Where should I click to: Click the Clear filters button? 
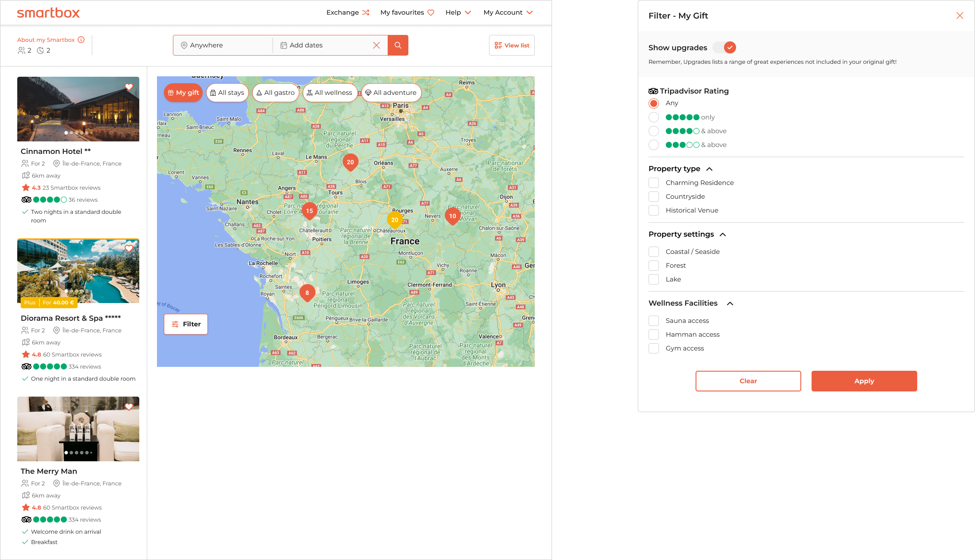748,381
